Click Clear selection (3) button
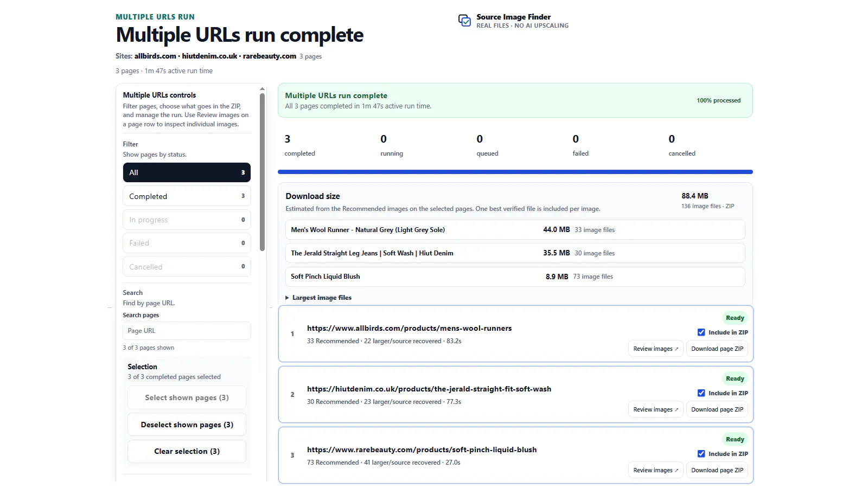The height and width of the screenshot is (488, 868). [187, 451]
